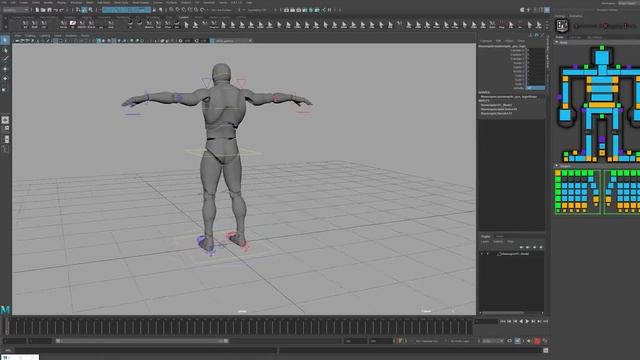The image size is (640, 360).
Task: Click the Redo icon in status line
Action: pos(62,10)
